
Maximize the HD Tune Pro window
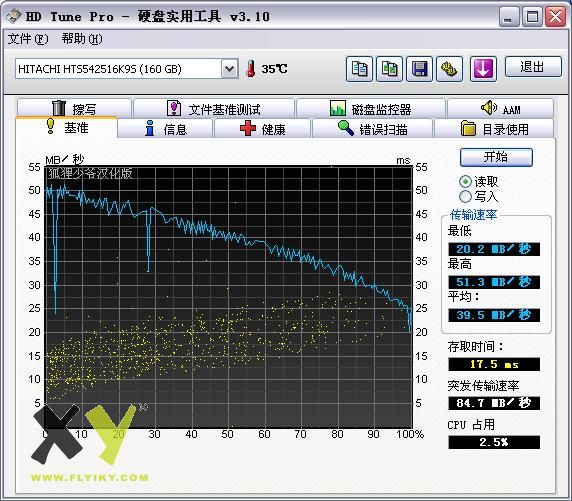coord(532,16)
